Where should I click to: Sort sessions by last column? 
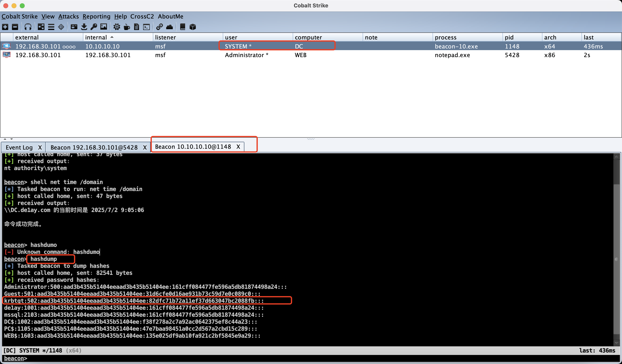601,37
